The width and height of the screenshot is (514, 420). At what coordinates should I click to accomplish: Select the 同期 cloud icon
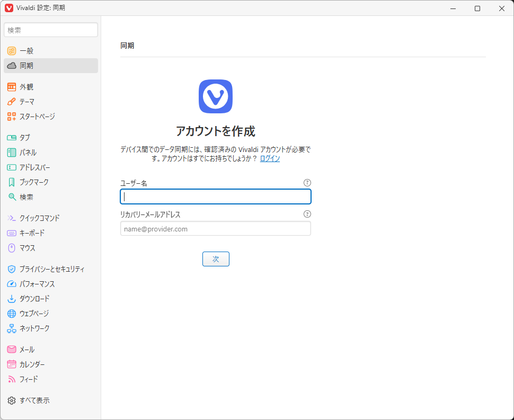(x=12, y=66)
